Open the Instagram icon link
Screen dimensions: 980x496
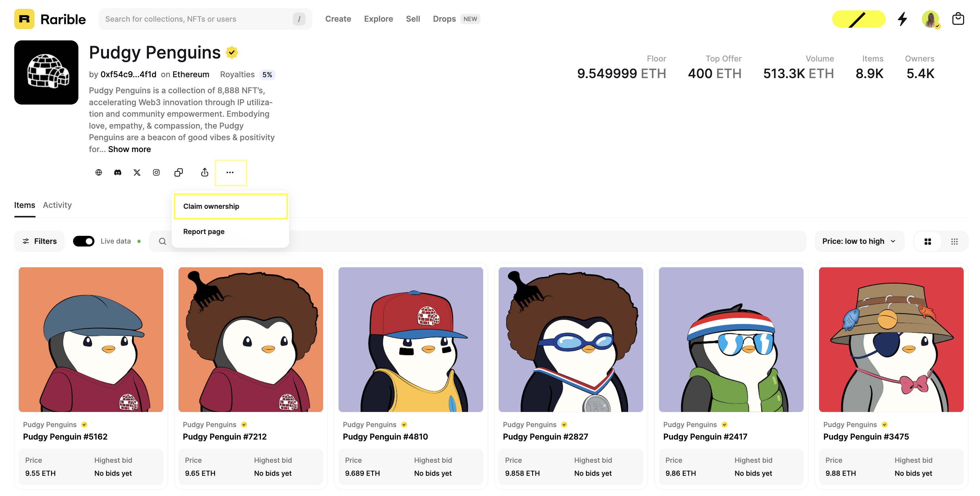click(157, 173)
